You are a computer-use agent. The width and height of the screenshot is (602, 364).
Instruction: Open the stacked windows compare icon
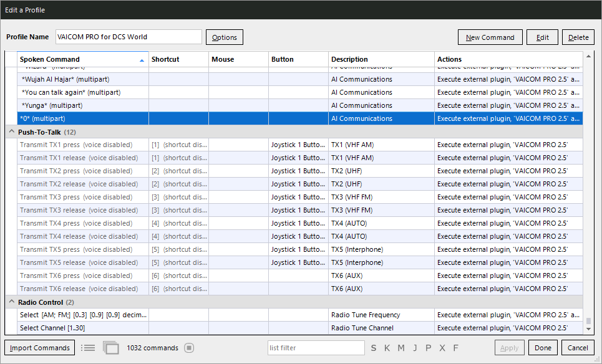[x=111, y=348]
